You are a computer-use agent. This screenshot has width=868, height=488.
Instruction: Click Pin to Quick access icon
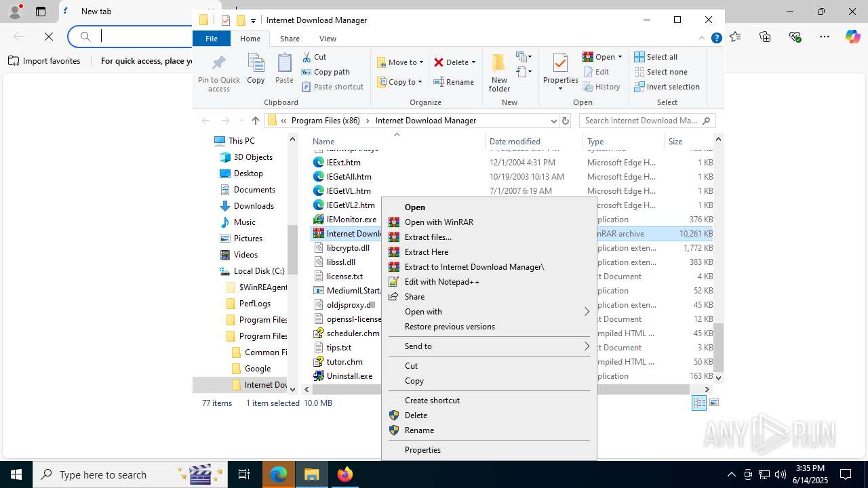point(218,73)
